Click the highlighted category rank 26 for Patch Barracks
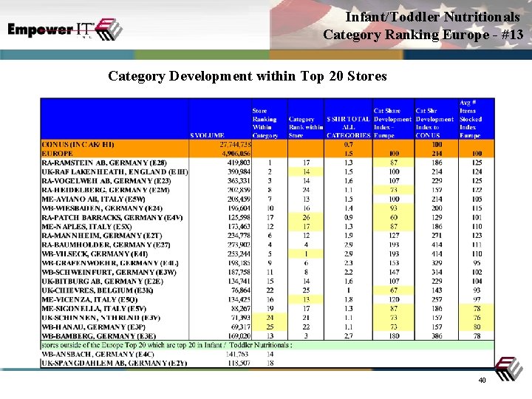Screen dimensions: 532x399 (x=306, y=217)
